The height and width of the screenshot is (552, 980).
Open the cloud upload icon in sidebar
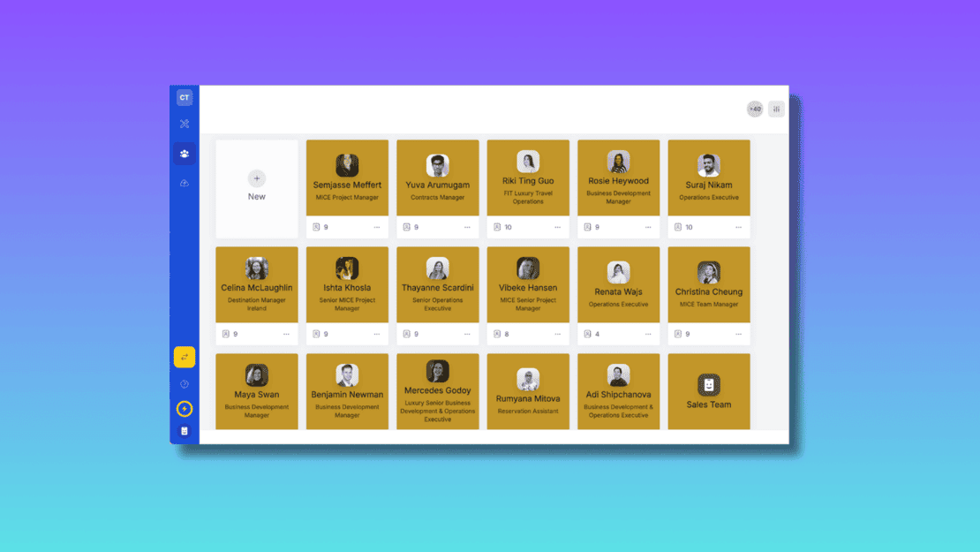[x=185, y=183]
